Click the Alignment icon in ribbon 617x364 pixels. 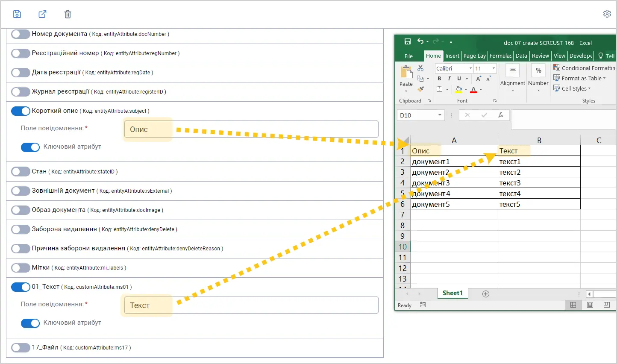coord(513,70)
